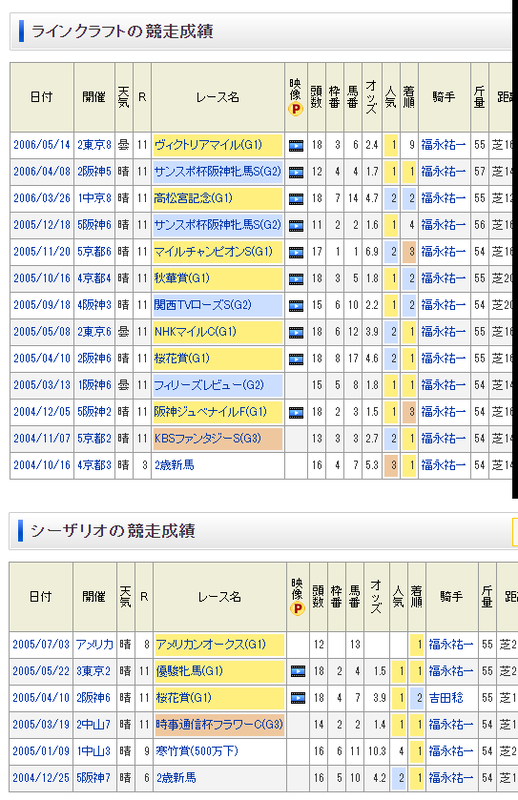Click premium P icon in シーザリオ table header
The width and height of the screenshot is (518, 800).
click(x=298, y=608)
